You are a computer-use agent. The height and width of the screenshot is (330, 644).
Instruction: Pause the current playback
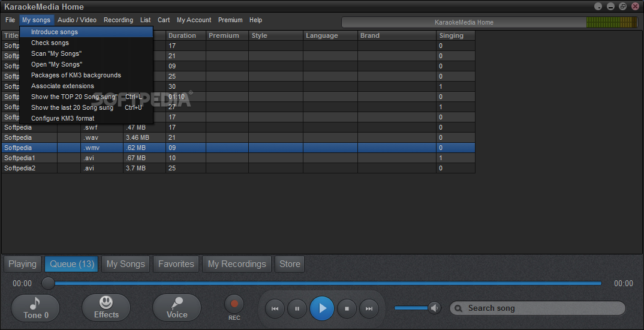click(297, 308)
